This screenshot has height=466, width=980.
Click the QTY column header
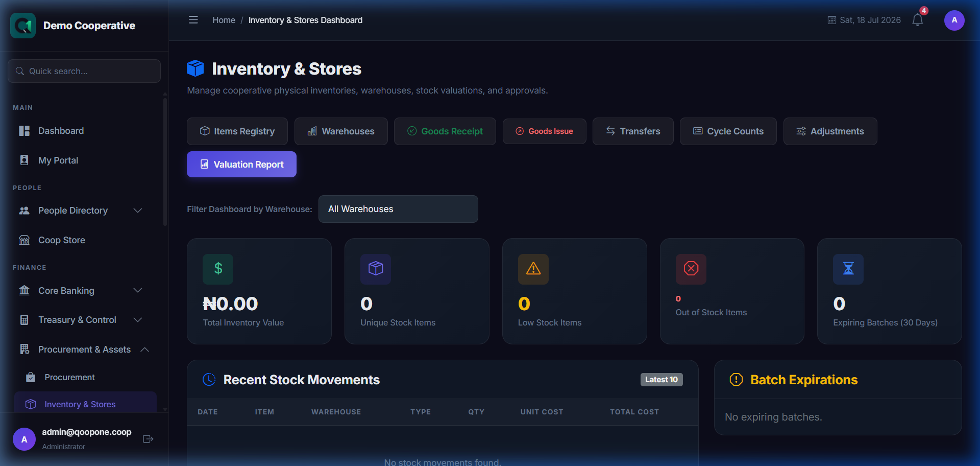(x=476, y=412)
